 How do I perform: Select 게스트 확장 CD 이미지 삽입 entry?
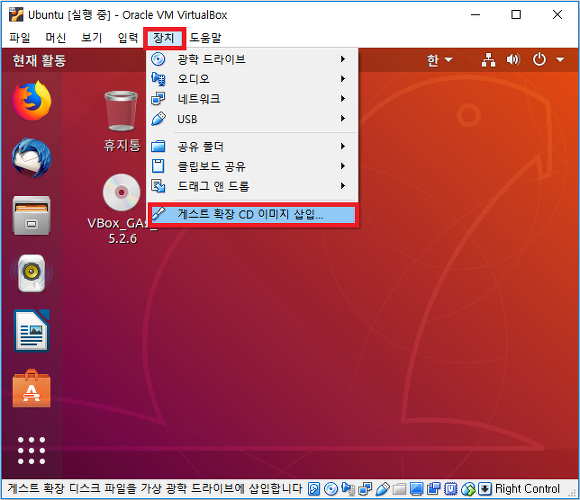tap(253, 214)
